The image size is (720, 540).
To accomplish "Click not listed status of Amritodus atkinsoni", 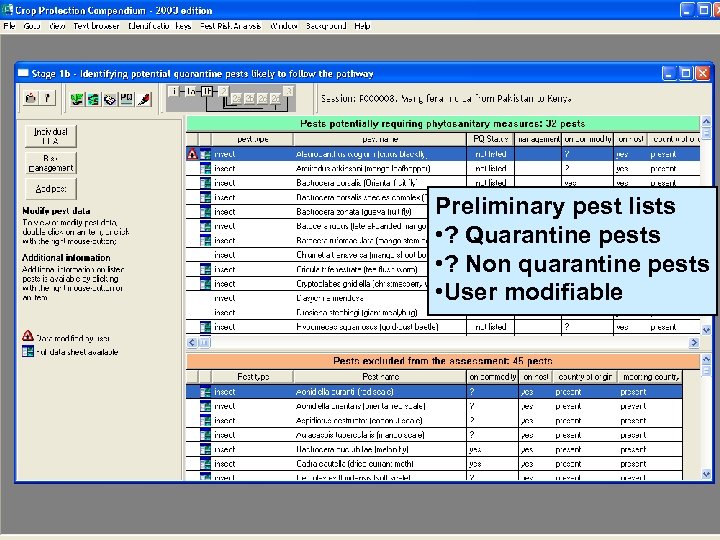I will [x=490, y=169].
